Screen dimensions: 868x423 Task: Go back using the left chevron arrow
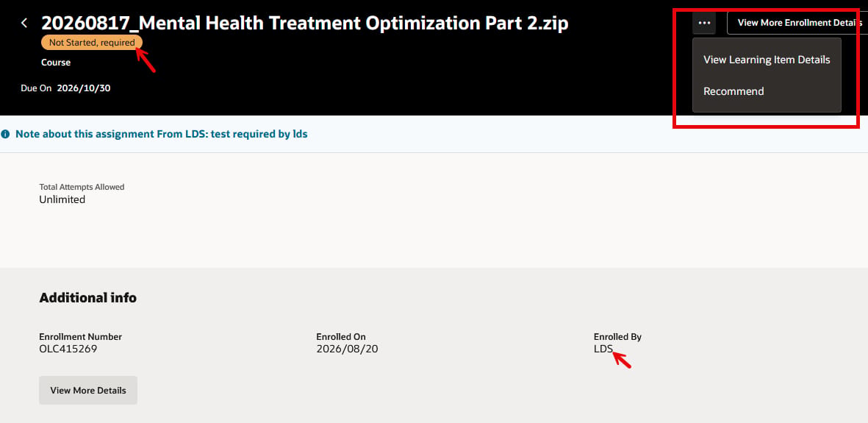pos(24,23)
